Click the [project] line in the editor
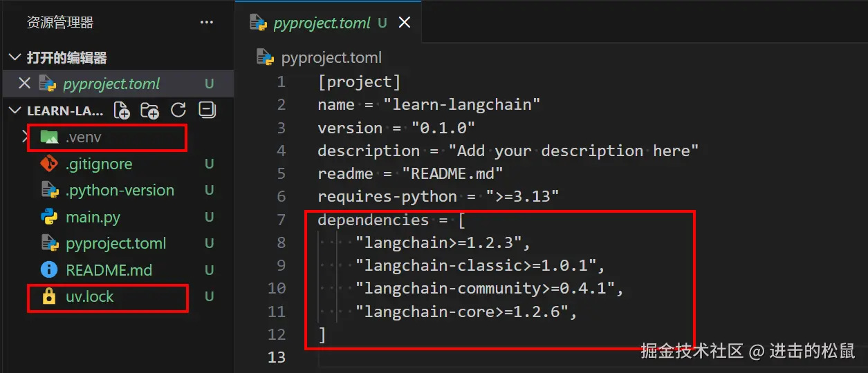Image resolution: width=868 pixels, height=373 pixels. [359, 82]
